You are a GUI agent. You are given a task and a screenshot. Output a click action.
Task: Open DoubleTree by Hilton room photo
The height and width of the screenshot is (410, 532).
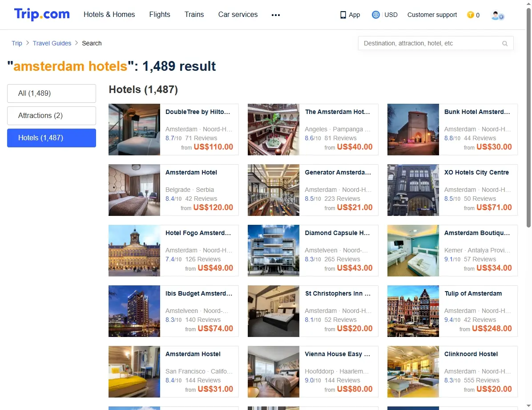(x=134, y=130)
